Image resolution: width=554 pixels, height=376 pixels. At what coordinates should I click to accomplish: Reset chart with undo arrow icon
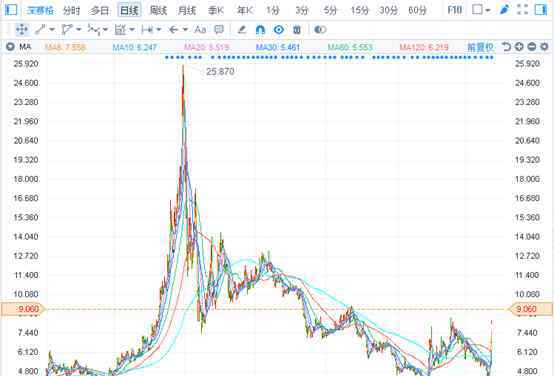coord(506,47)
